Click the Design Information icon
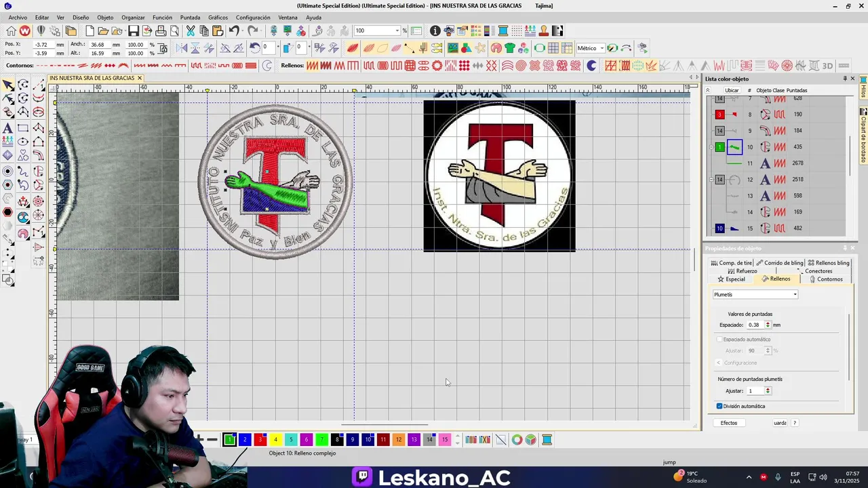The width and height of the screenshot is (868, 488). [435, 30]
